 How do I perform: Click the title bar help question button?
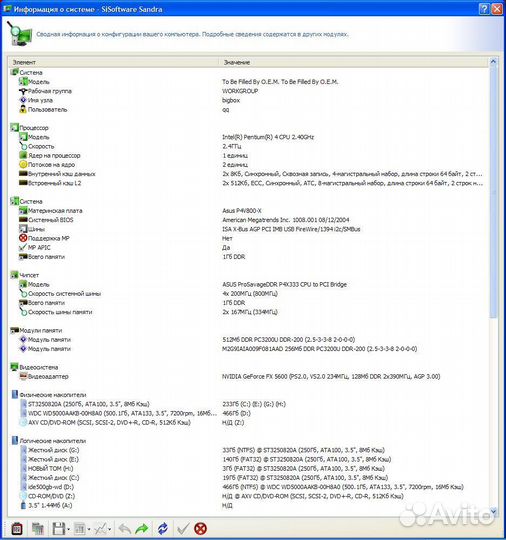(484, 9)
